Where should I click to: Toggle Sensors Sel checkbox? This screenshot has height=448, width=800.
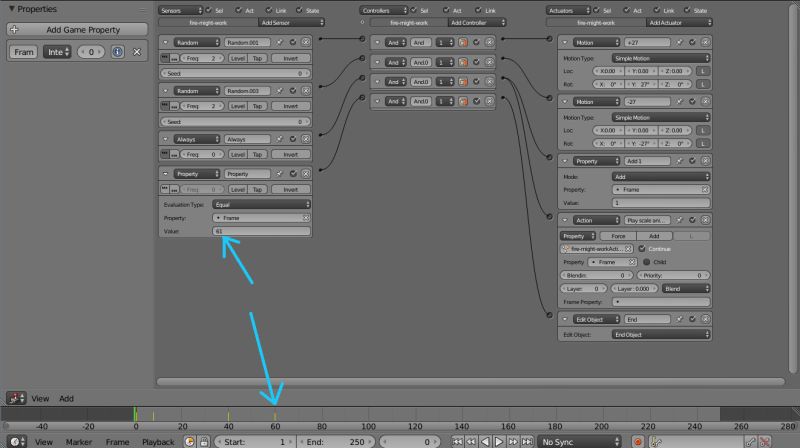209,10
